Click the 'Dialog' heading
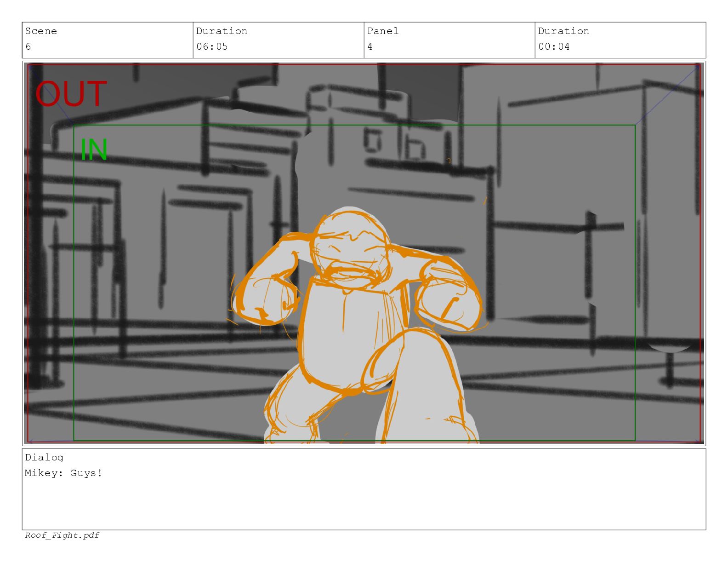The image size is (728, 563). click(x=44, y=458)
